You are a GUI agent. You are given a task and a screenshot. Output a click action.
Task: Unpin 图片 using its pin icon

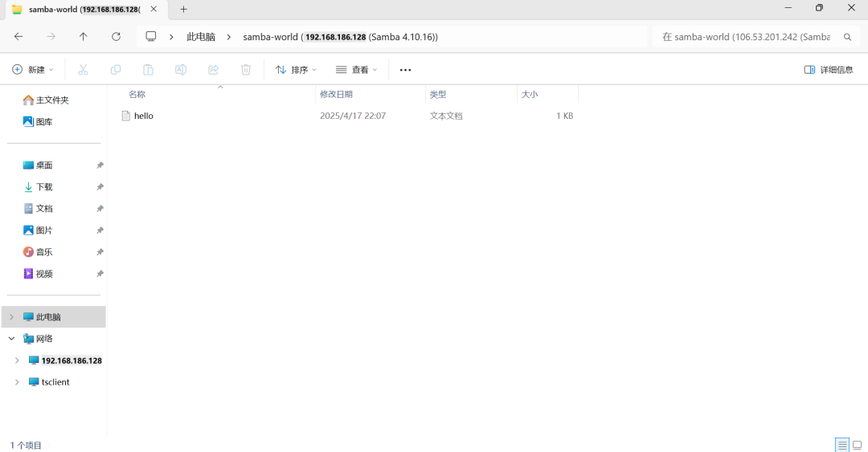click(x=100, y=230)
